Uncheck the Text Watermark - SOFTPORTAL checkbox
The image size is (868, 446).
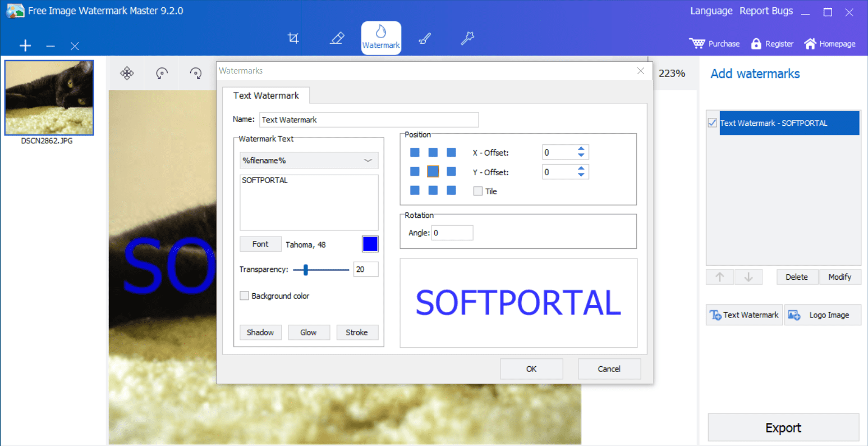click(x=713, y=123)
